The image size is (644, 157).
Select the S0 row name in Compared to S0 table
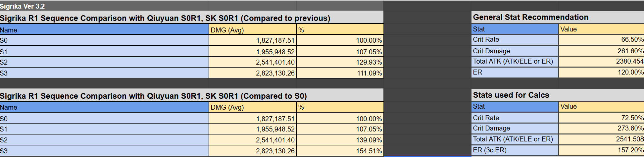coord(104,118)
